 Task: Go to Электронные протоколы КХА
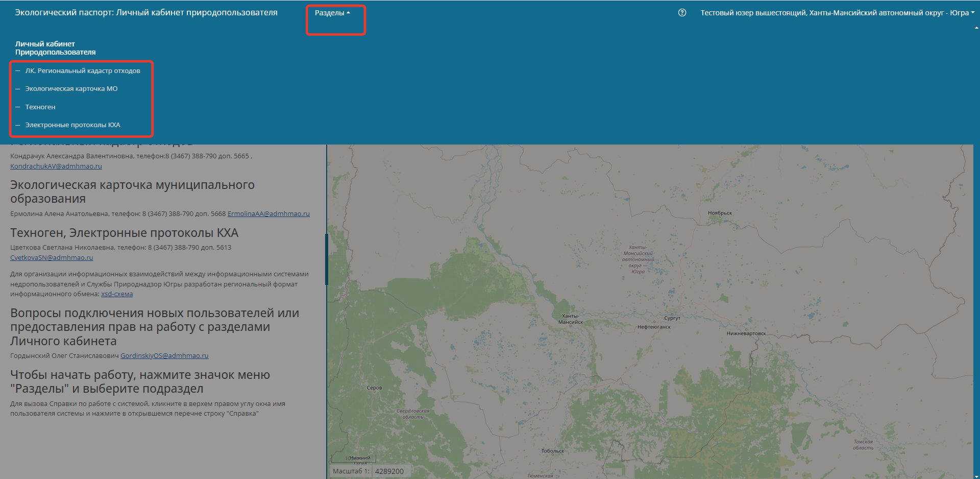[72, 125]
